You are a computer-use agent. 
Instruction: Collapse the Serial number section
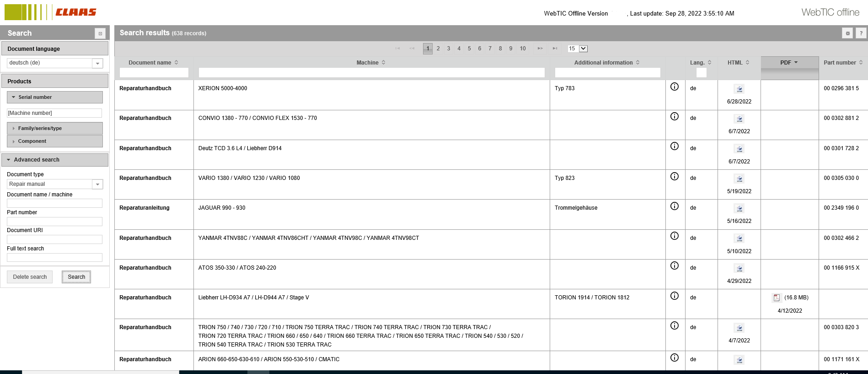(x=55, y=97)
